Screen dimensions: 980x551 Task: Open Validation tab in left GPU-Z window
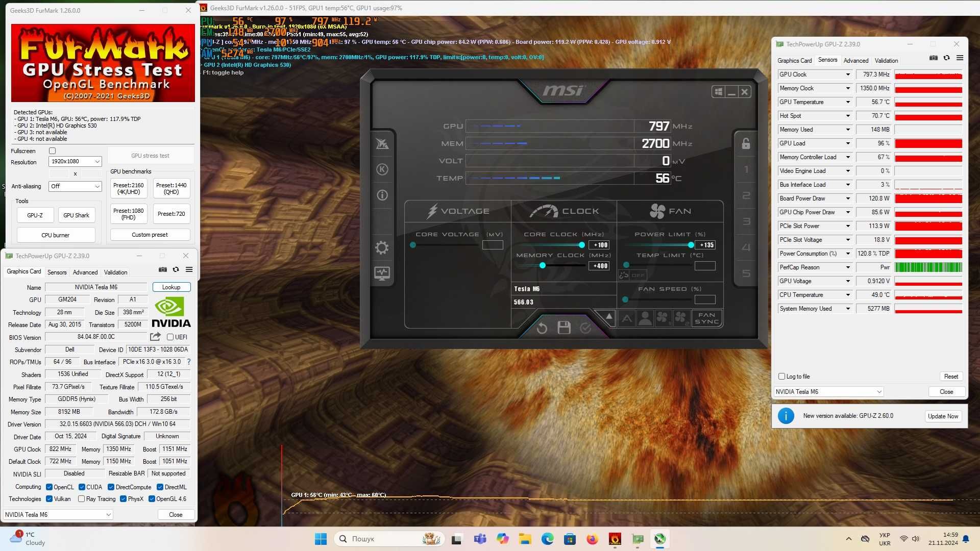116,272
